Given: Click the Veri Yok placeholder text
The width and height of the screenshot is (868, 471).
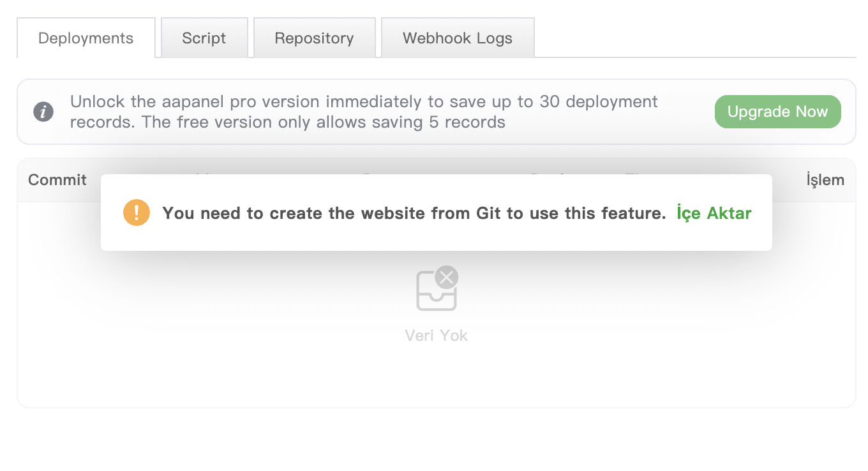Looking at the screenshot, I should [x=437, y=336].
